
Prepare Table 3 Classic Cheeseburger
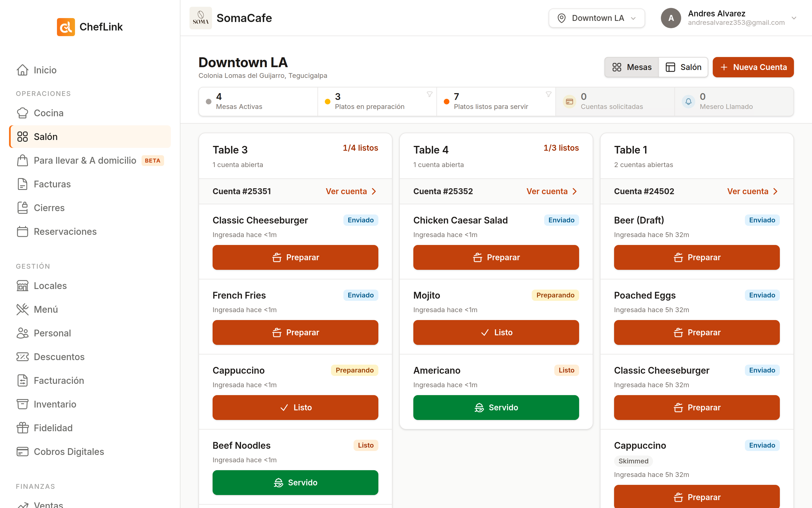pyautogui.click(x=295, y=257)
